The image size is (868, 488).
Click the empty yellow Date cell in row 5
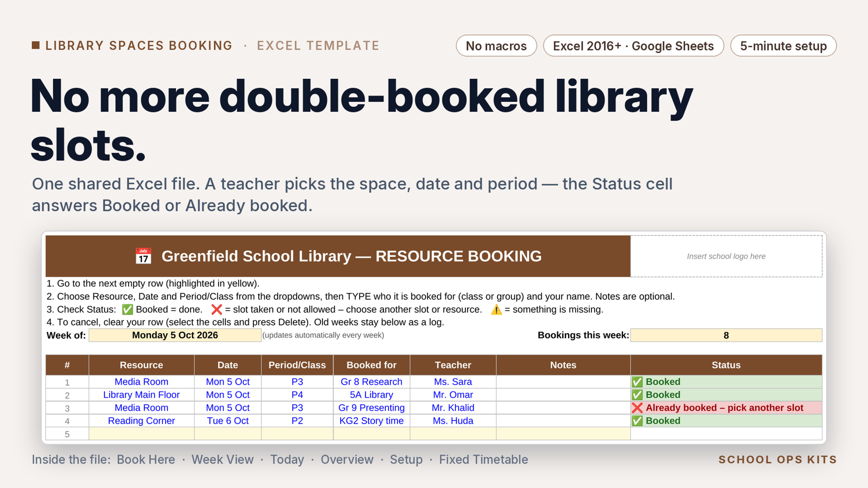pos(228,434)
